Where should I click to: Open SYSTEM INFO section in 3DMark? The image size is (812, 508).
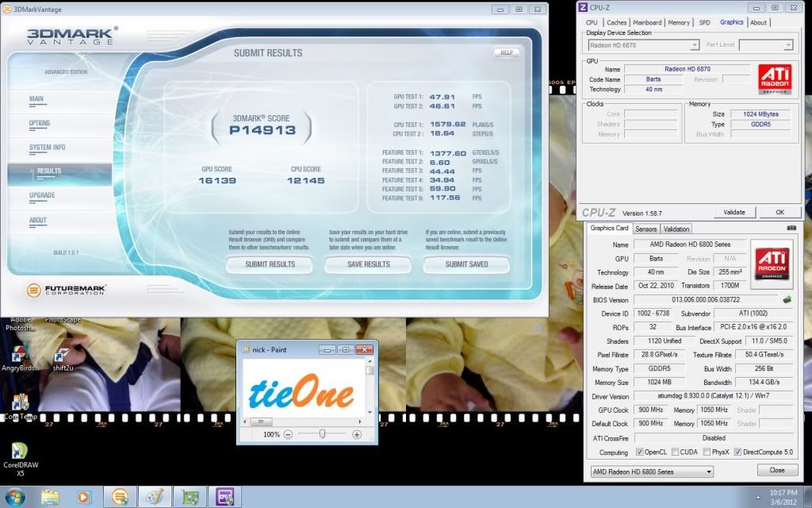pyautogui.click(x=47, y=148)
